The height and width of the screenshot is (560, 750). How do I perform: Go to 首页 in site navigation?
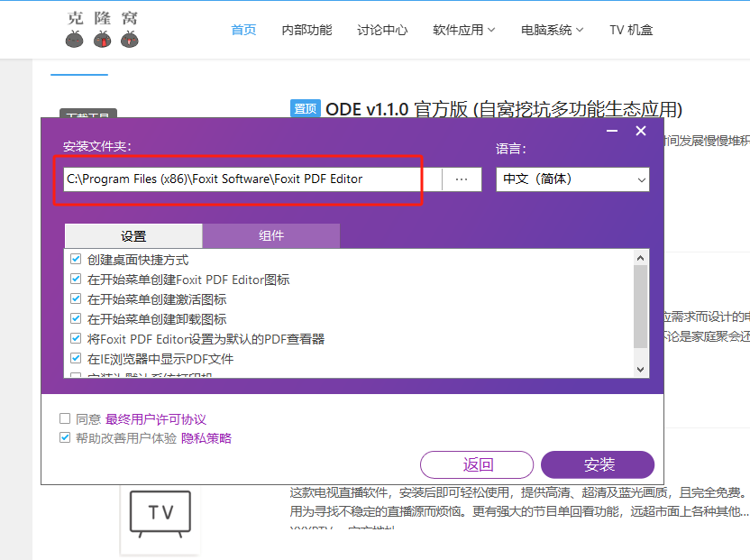[x=243, y=30]
